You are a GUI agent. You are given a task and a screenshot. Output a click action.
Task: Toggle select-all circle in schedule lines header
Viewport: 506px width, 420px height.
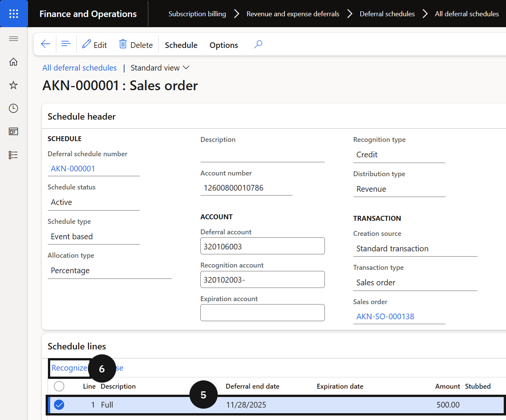pyautogui.click(x=59, y=386)
